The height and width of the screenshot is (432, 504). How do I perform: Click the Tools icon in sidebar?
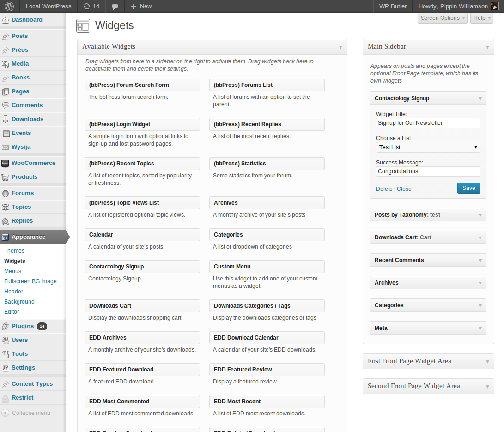(x=6, y=354)
